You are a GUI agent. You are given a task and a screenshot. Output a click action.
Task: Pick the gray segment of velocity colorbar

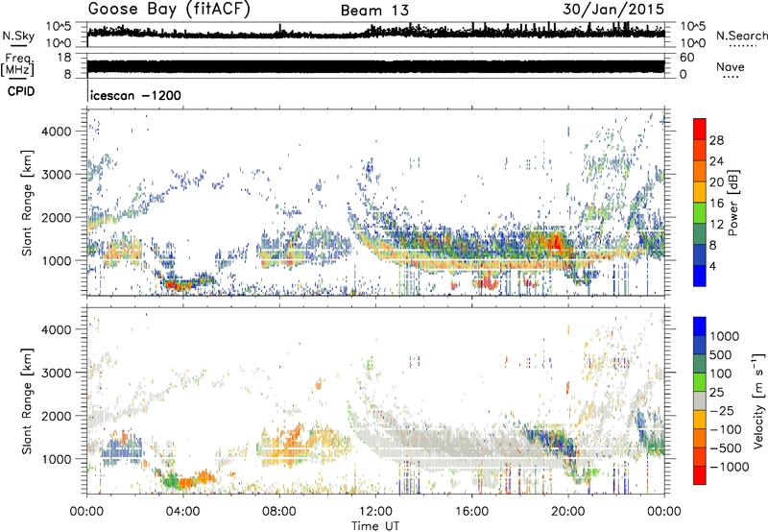[700, 401]
